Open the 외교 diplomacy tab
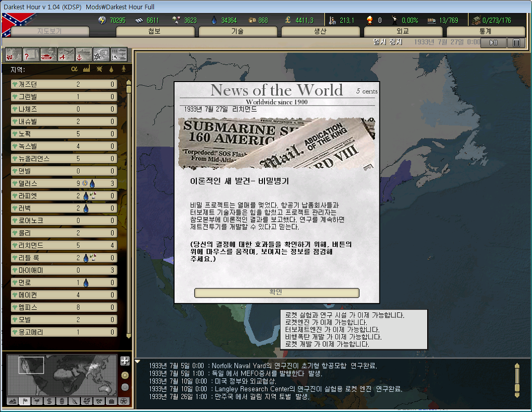 click(403, 31)
